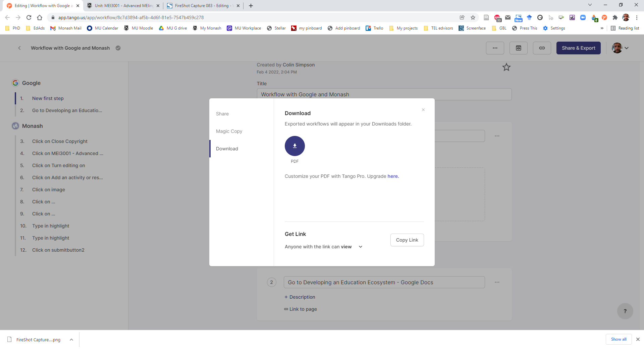Click the capture screenshot icon in header

click(518, 48)
